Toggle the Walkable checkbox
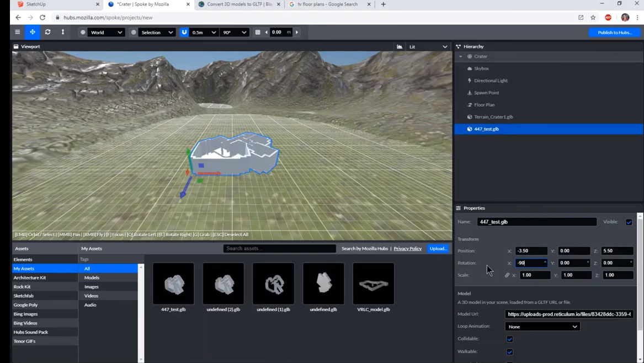 (510, 352)
